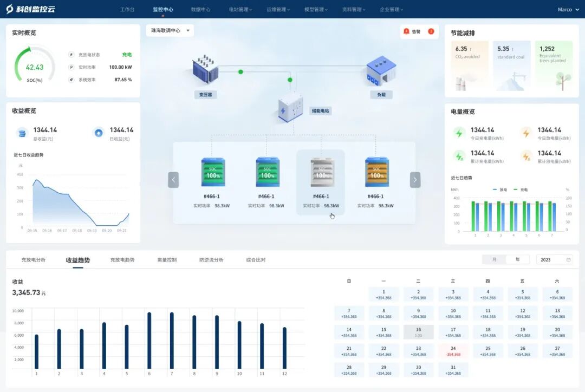Switch to the 充放电分析 tab
The width and height of the screenshot is (585, 392).
click(34, 260)
